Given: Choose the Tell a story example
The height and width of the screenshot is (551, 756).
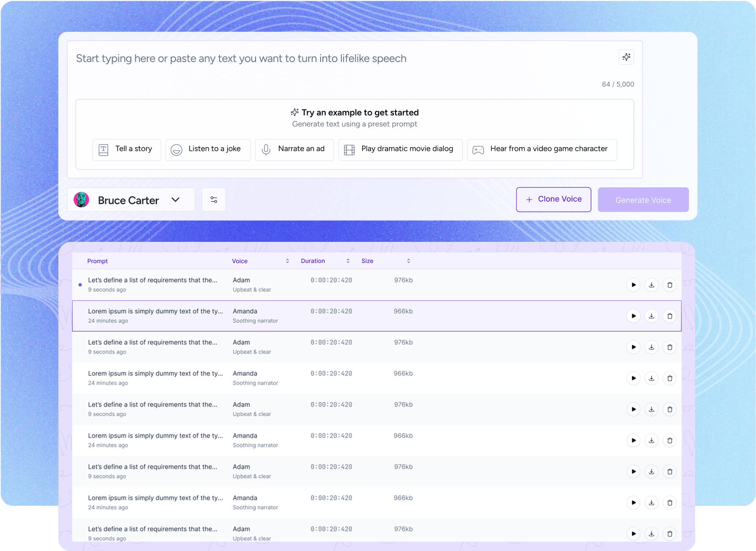Looking at the screenshot, I should click(x=126, y=149).
